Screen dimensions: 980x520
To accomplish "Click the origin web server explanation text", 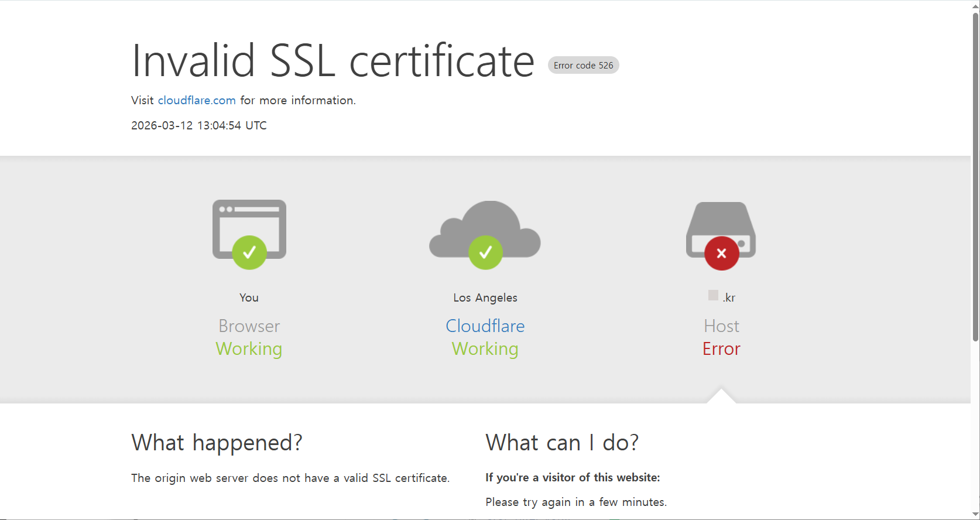I will pyautogui.click(x=290, y=478).
